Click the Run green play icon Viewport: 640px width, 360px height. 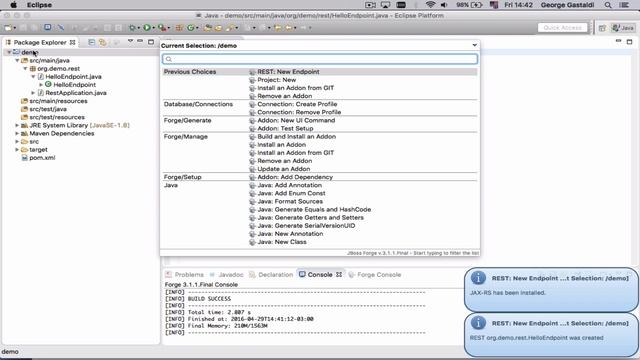pos(147,28)
